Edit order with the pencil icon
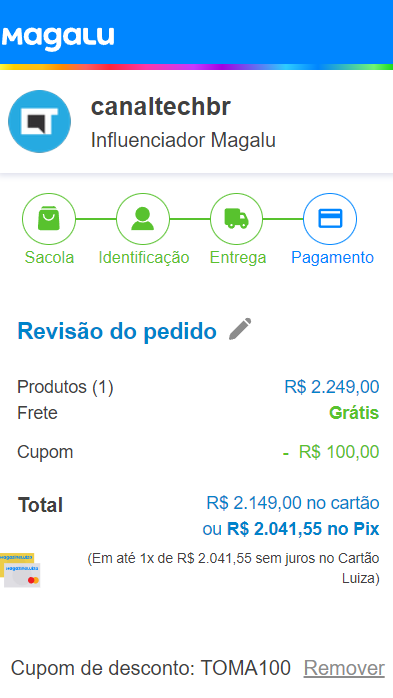Image resolution: width=393 pixels, height=698 pixels. [240, 329]
